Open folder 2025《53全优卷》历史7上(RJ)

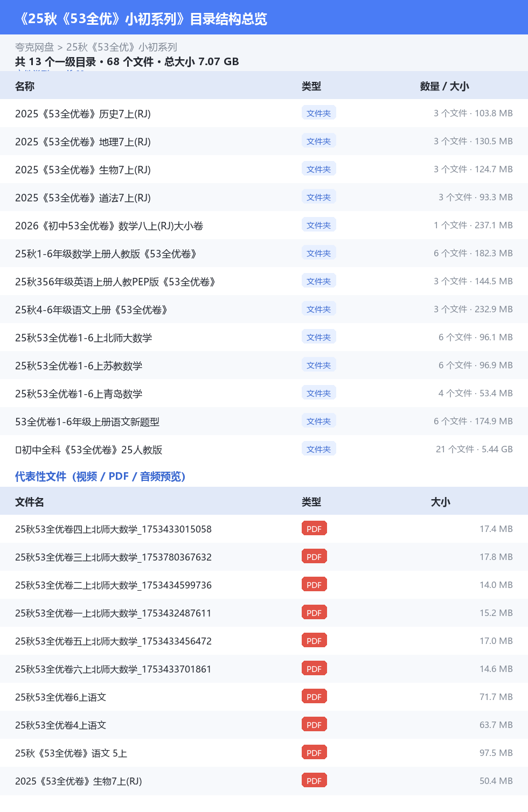click(83, 114)
